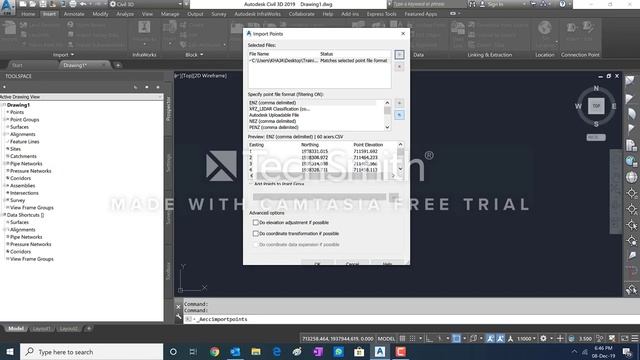The image size is (640, 360).
Task: Toggle ortho mode in status bar
Action: tap(429, 338)
